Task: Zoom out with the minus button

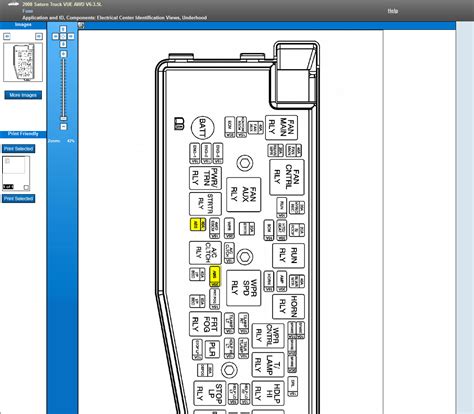Action: pyautogui.click(x=63, y=127)
